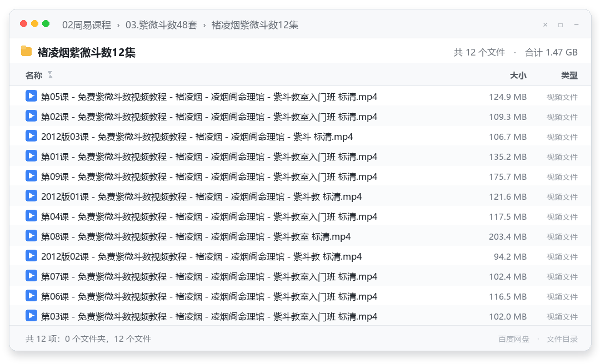Click the video icon beside 2012版02课 file
Image resolution: width=600 pixels, height=364 pixels.
click(x=31, y=256)
